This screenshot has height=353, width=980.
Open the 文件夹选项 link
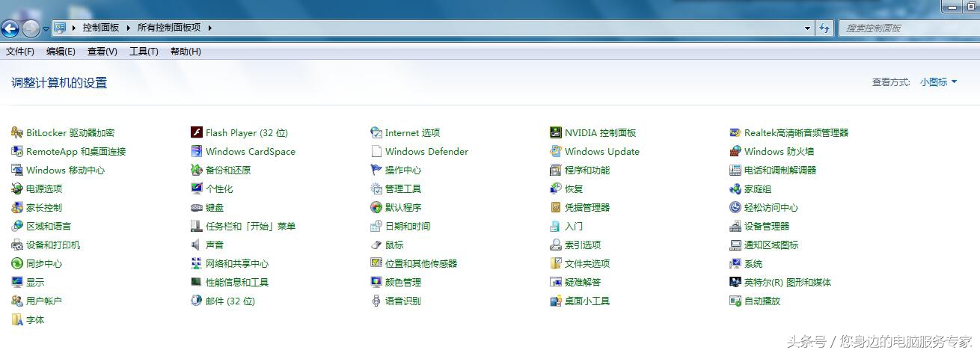pos(587,263)
